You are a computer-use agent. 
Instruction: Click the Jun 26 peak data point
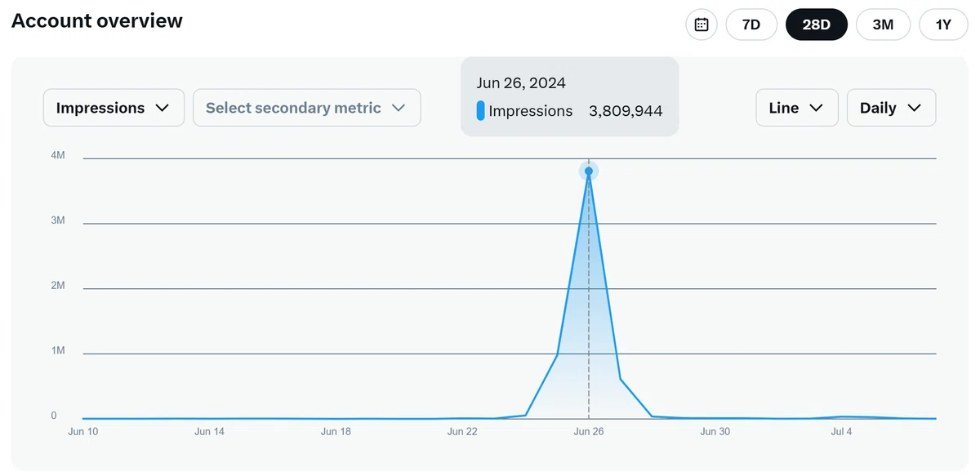coord(589,171)
